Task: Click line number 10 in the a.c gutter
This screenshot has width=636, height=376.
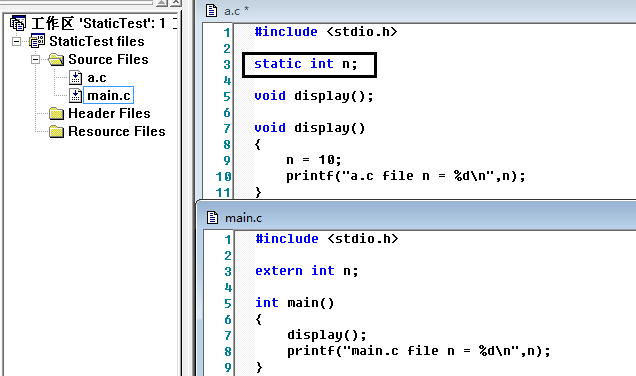Action: click(x=223, y=176)
